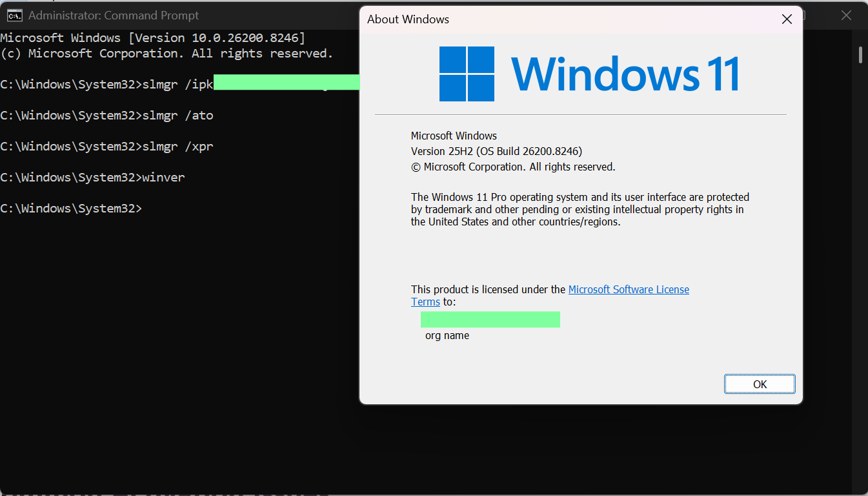Viewport: 868px width, 496px height.
Task: Click the '(c) Microsoft Corporation. All rights reserved.' console line
Action: [167, 54]
